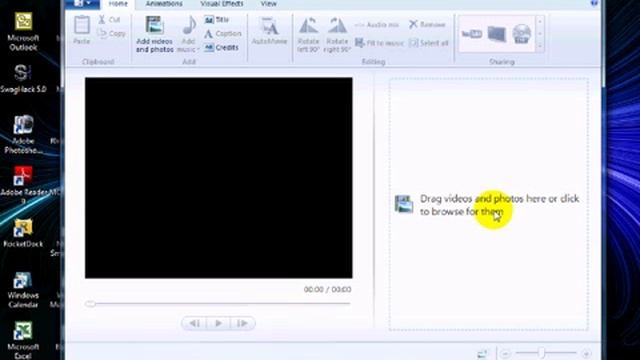Screen dimensions: 640x360
Task: Expand the Sharing gallery more arrow
Action: [x=540, y=47]
